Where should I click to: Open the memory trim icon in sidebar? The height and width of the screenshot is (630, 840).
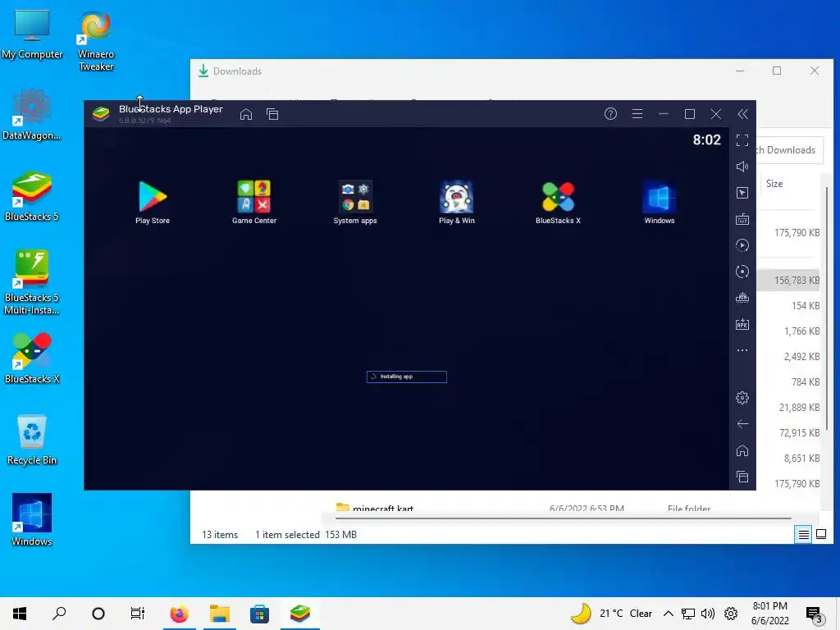point(742,298)
